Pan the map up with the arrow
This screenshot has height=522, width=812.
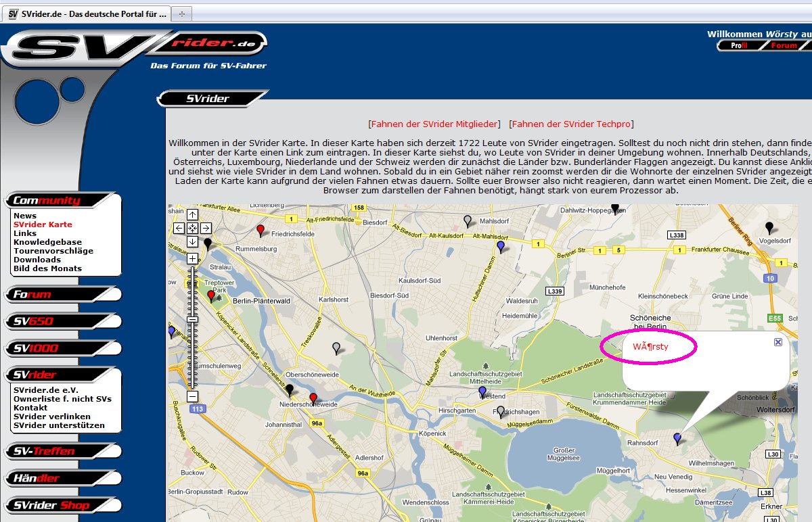point(192,215)
